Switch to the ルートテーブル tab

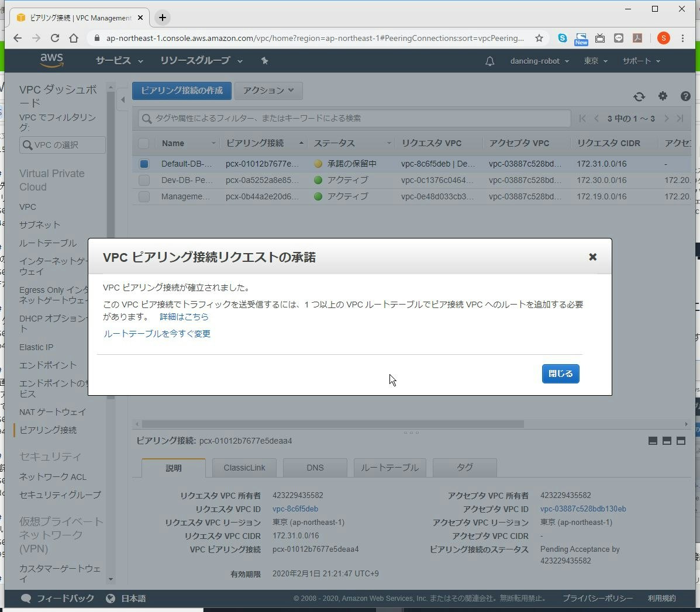[x=389, y=468]
